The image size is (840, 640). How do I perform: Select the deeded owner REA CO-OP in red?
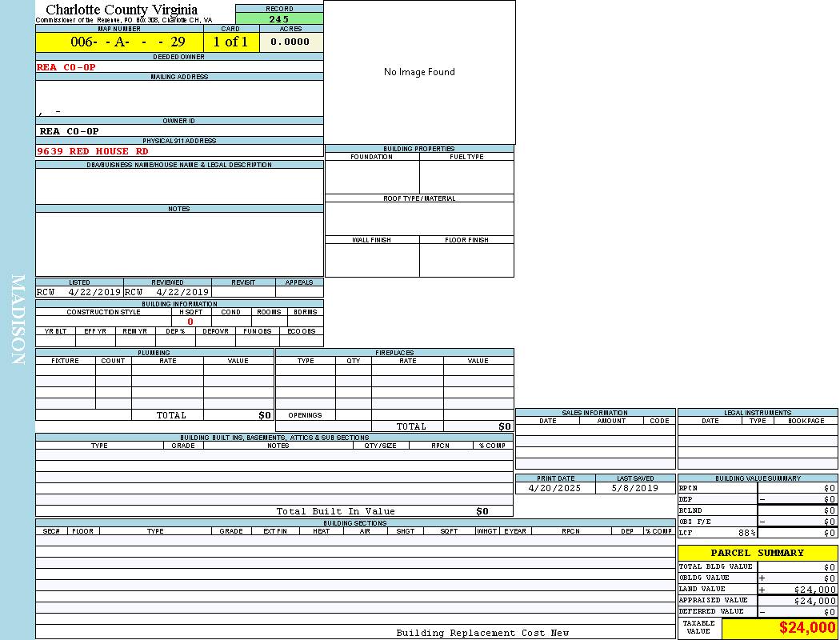pyautogui.click(x=66, y=67)
